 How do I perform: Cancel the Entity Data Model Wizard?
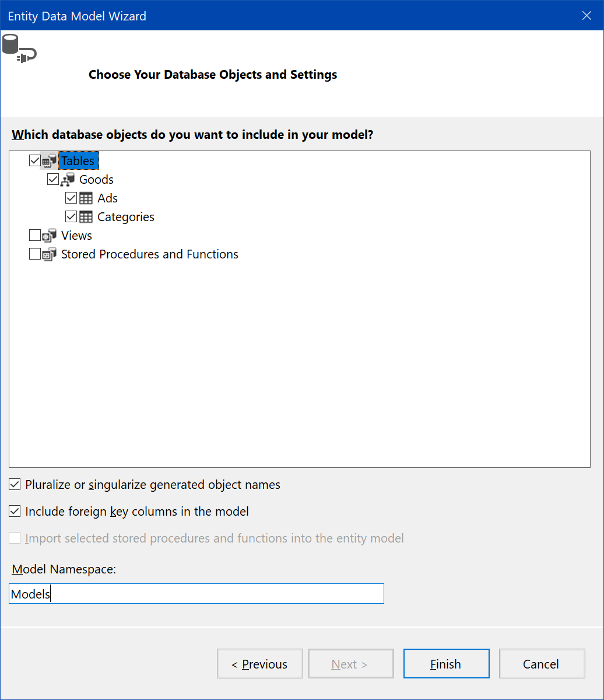542,664
